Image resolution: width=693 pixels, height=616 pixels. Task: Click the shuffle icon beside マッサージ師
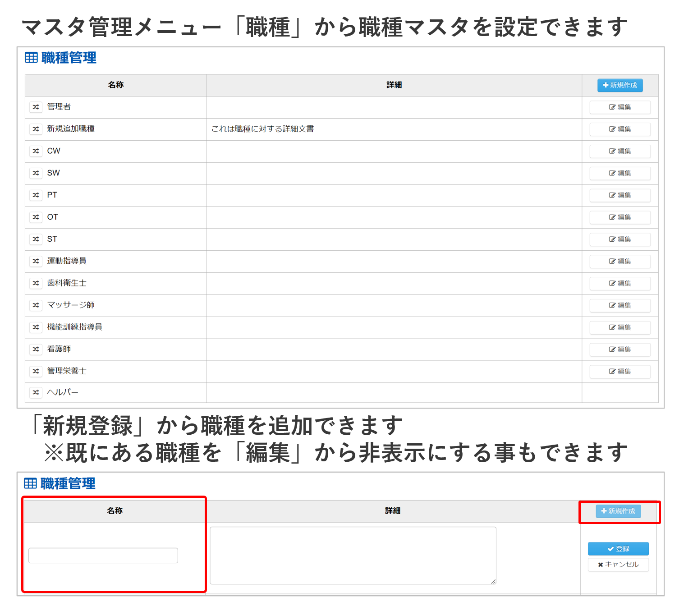(x=36, y=305)
